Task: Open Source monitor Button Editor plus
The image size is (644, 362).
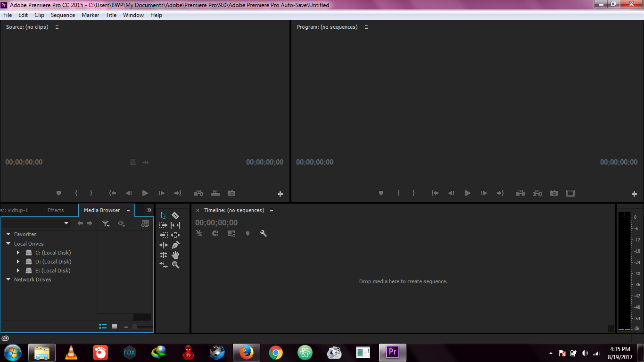Action: 280,194
